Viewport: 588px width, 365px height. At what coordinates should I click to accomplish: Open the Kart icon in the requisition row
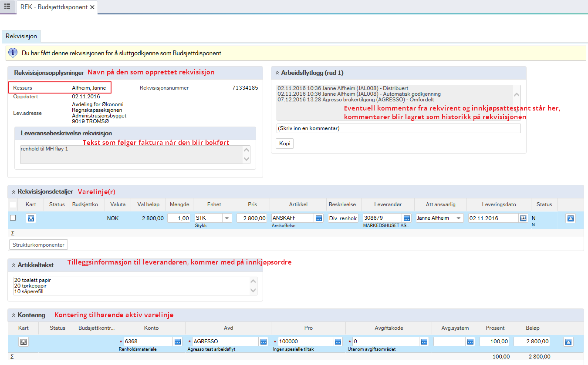(x=30, y=218)
